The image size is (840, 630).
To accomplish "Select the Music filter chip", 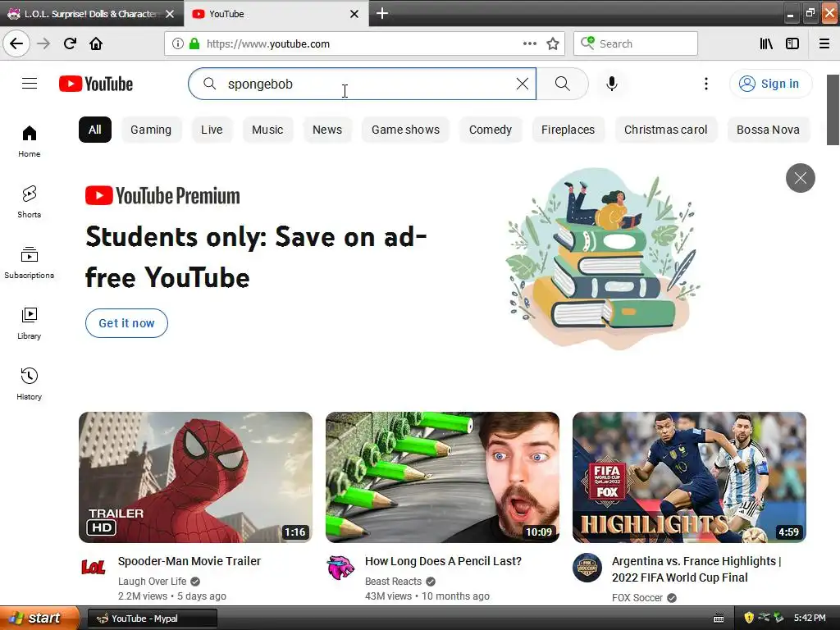I will tap(267, 130).
